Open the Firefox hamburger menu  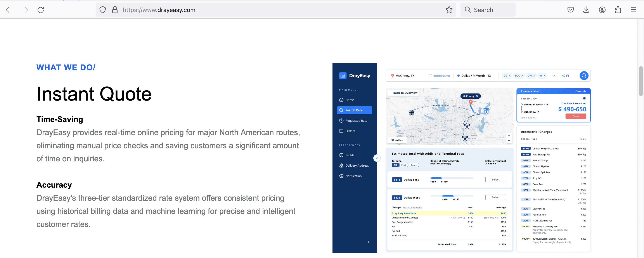(x=633, y=10)
